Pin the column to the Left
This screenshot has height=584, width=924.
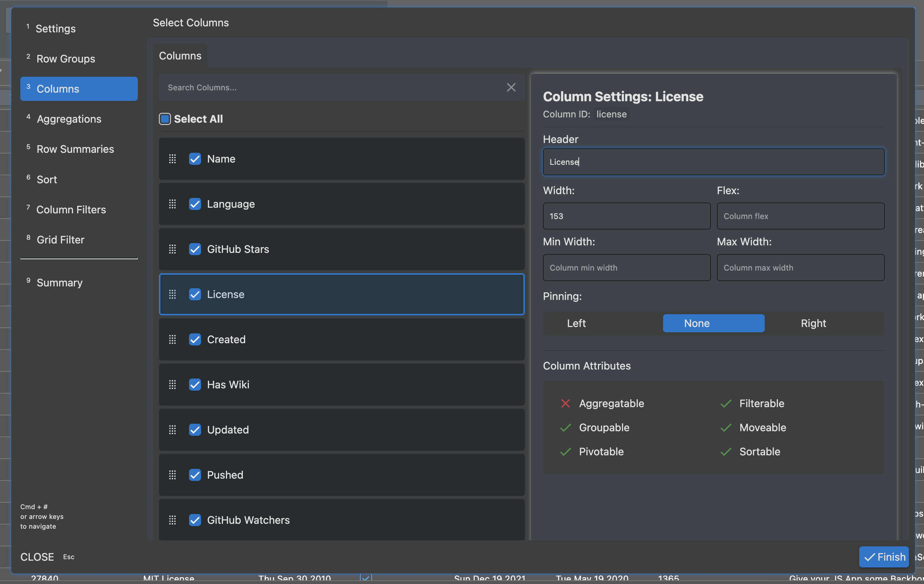576,323
